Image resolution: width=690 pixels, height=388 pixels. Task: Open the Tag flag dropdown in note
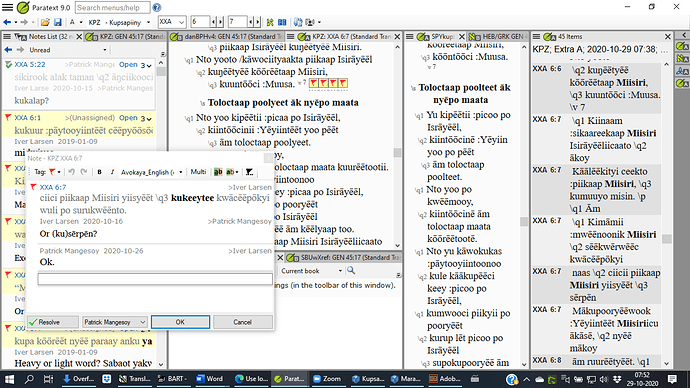pos(59,172)
